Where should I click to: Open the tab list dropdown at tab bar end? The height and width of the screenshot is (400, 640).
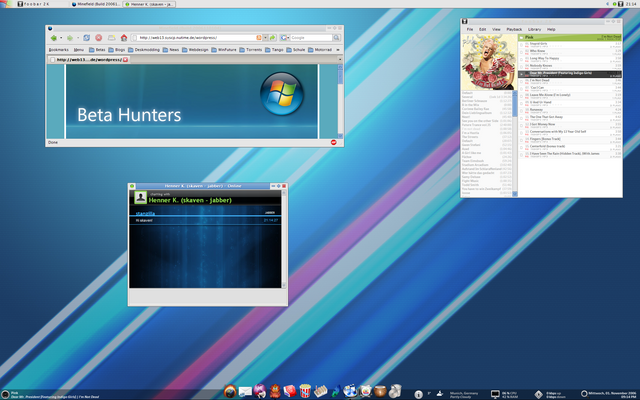(x=340, y=60)
